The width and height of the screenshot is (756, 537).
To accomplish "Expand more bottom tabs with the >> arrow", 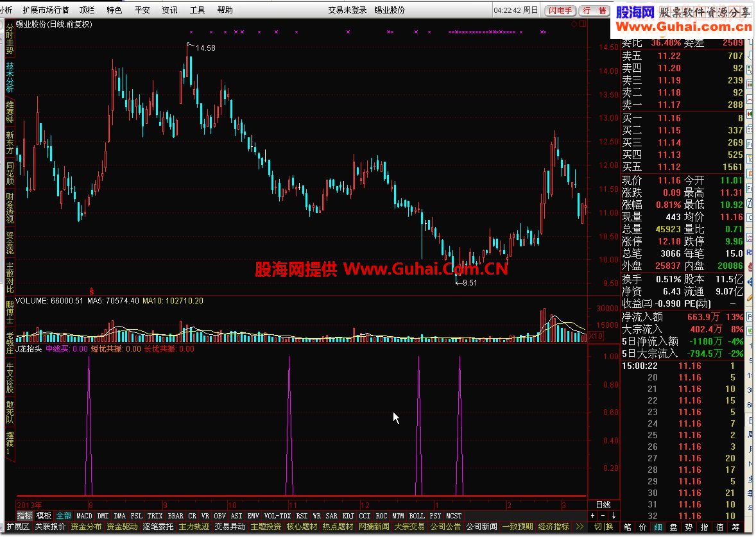I will tap(580, 527).
